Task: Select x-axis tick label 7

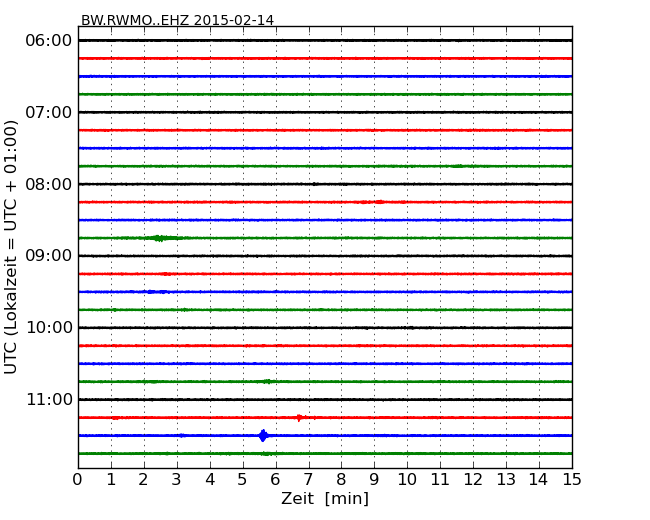Action: coord(308,480)
